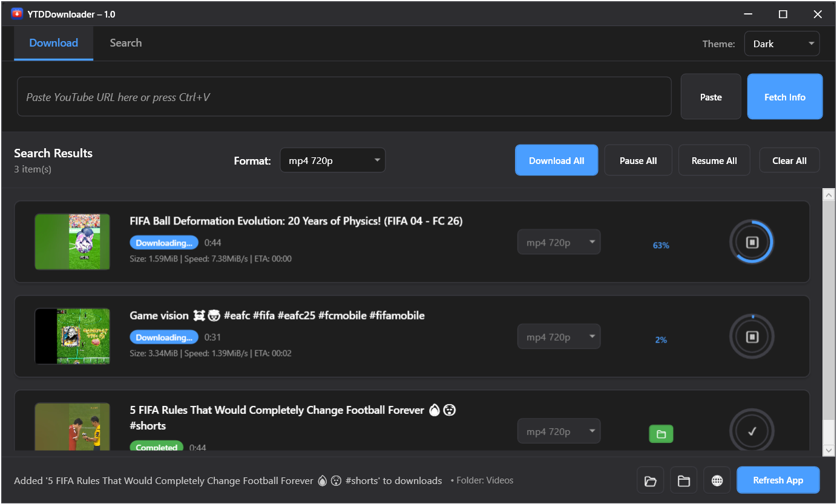The image size is (837, 504).
Task: Click Download All button
Action: coord(557,160)
